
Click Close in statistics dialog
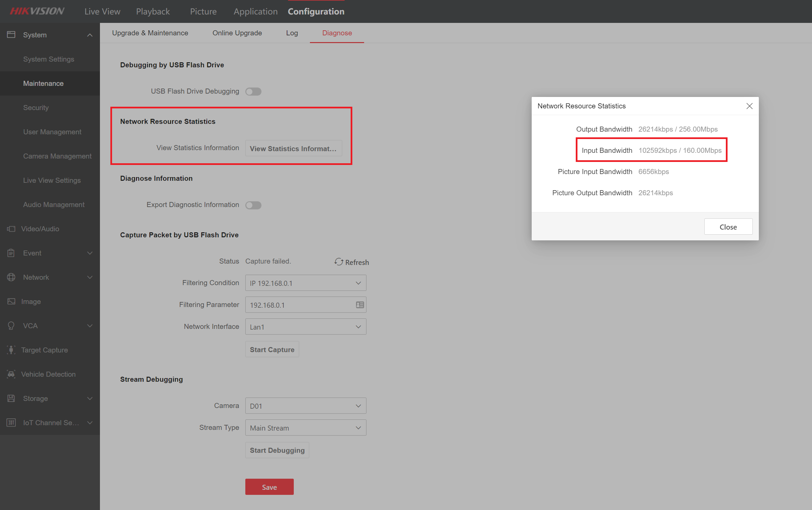point(728,227)
